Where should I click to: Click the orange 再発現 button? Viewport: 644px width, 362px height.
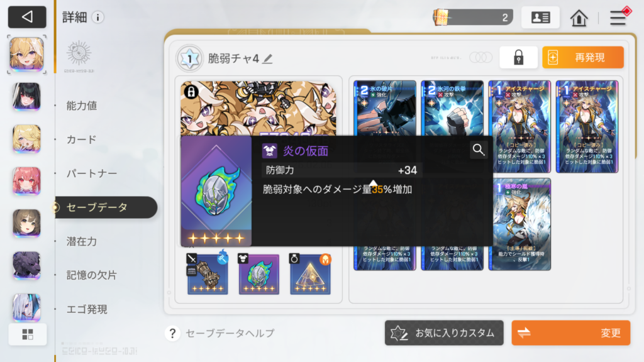click(x=583, y=57)
